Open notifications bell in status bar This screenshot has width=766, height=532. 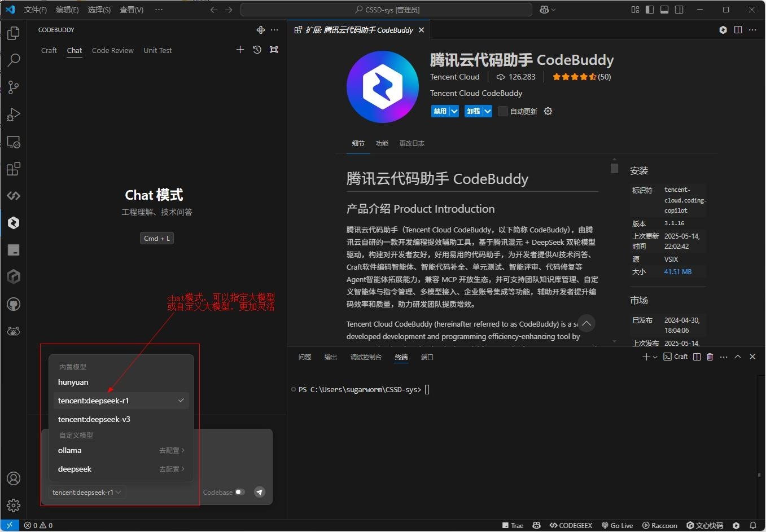tap(752, 525)
